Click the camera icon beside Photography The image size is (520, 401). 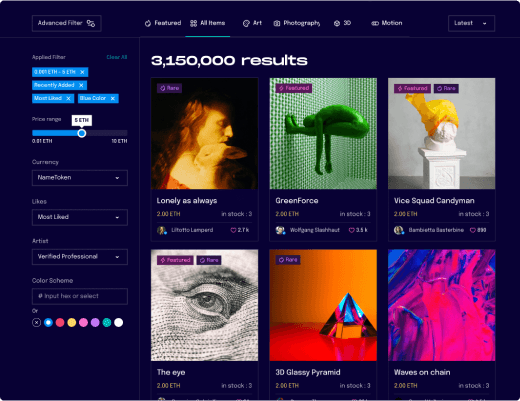[x=277, y=23]
